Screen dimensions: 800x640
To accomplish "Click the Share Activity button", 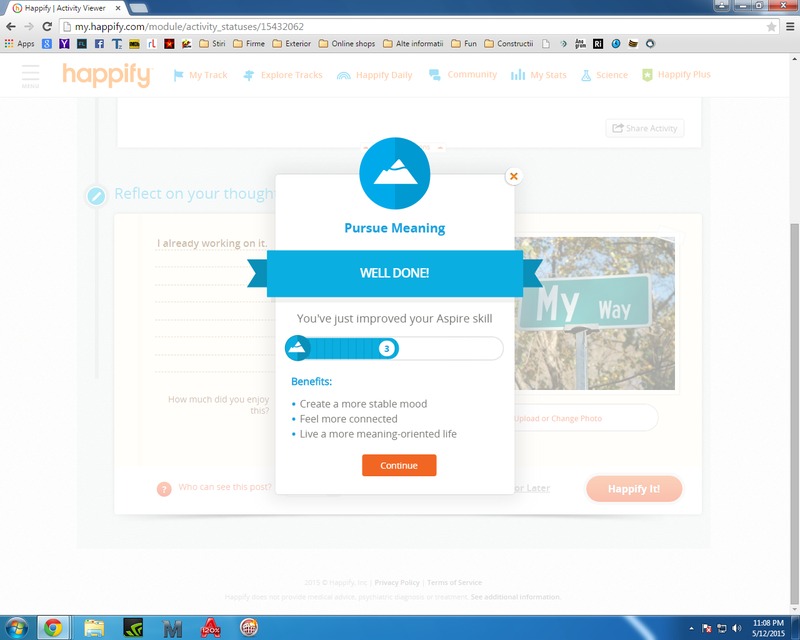I will coord(645,128).
